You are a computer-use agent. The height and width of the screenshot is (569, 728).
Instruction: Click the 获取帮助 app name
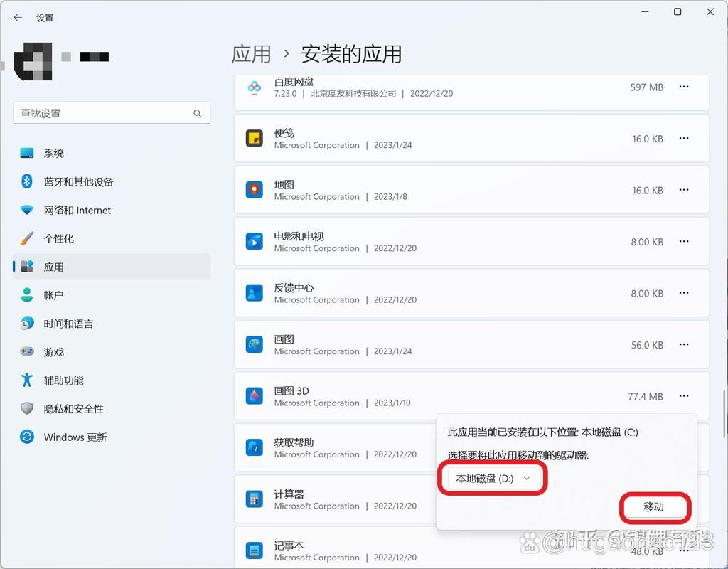(x=294, y=442)
